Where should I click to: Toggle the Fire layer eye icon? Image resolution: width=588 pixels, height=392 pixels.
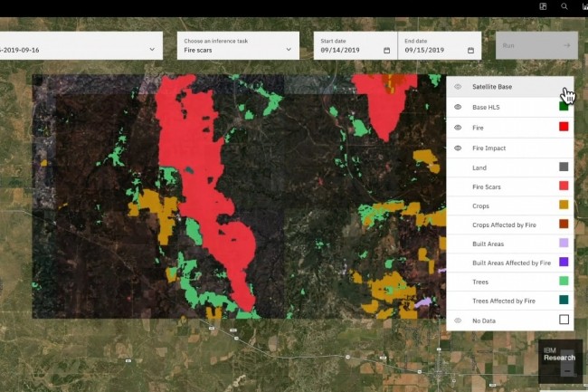point(458,128)
